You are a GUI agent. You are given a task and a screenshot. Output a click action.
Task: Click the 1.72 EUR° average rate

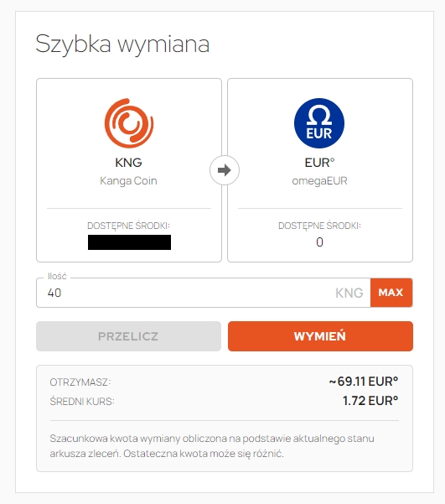point(370,401)
